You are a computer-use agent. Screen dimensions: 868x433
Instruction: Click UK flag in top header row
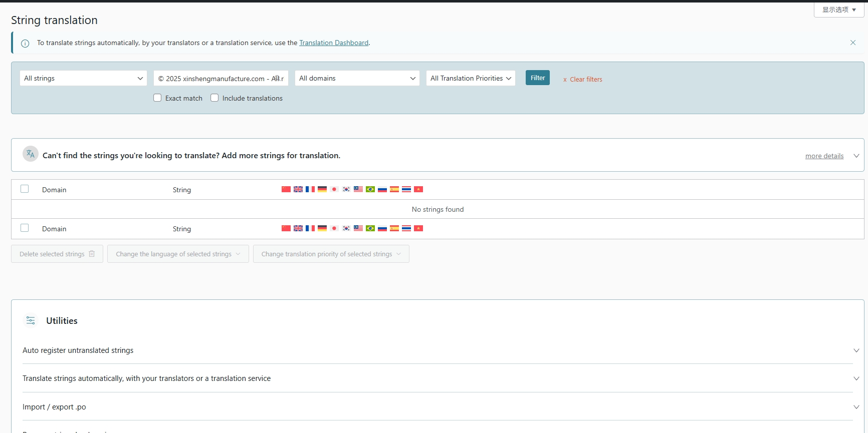coord(298,189)
